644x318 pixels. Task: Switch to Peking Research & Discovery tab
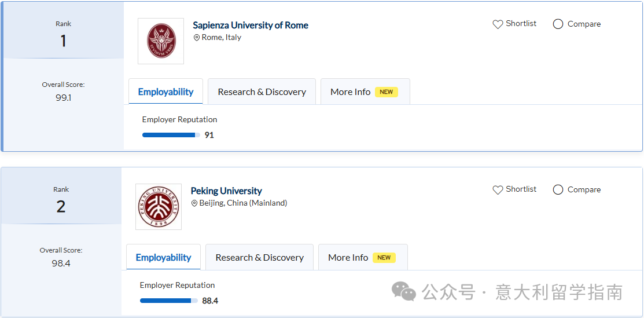click(x=259, y=258)
